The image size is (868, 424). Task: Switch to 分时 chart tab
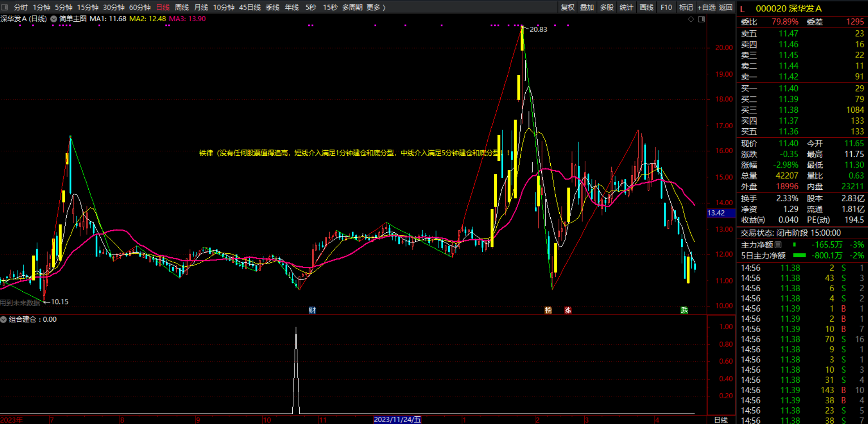20,7
